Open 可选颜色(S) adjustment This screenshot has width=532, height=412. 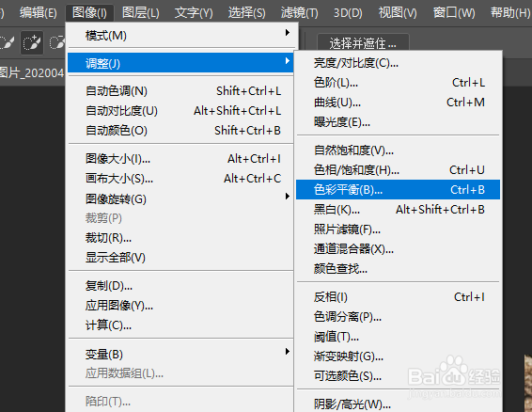(x=398, y=375)
